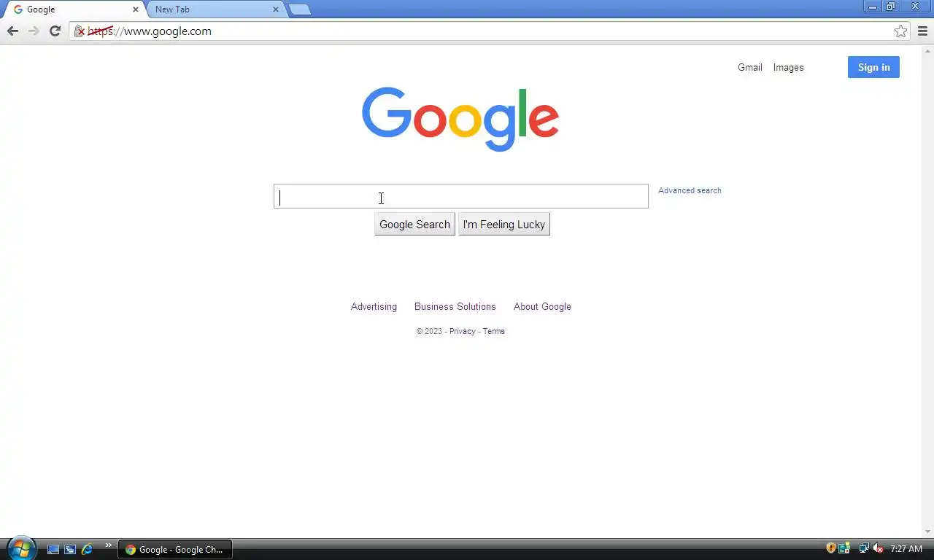Open the Advanced search link
The height and width of the screenshot is (560, 934).
(690, 190)
